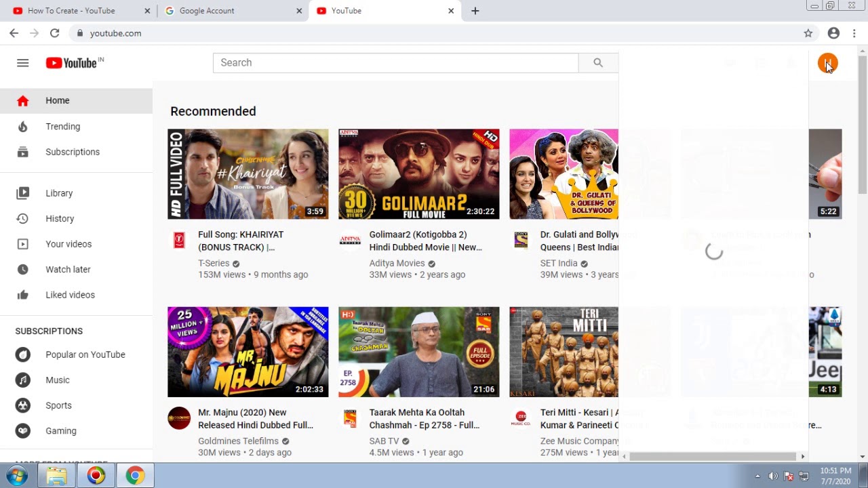Open the Golimaar2 Hindi Dubbed Movie title
Screen dimensions: 868x488
[426, 241]
